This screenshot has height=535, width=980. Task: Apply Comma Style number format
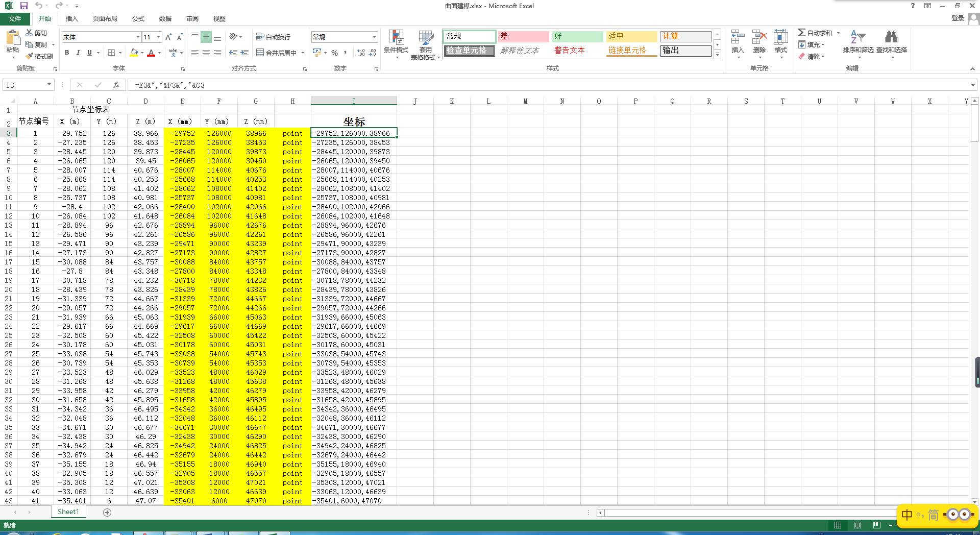pyautogui.click(x=346, y=53)
